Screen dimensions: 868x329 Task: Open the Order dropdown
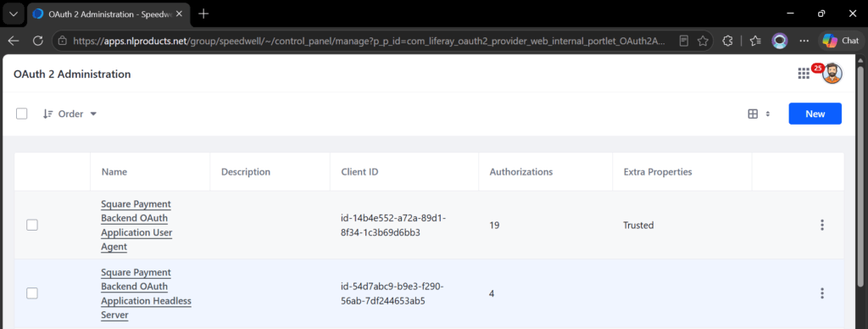pos(70,114)
